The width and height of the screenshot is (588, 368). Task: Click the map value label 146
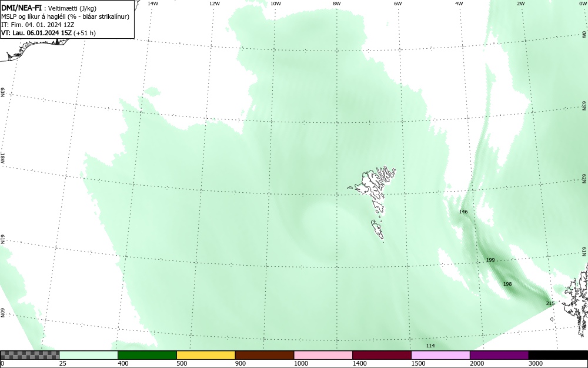tap(463, 212)
